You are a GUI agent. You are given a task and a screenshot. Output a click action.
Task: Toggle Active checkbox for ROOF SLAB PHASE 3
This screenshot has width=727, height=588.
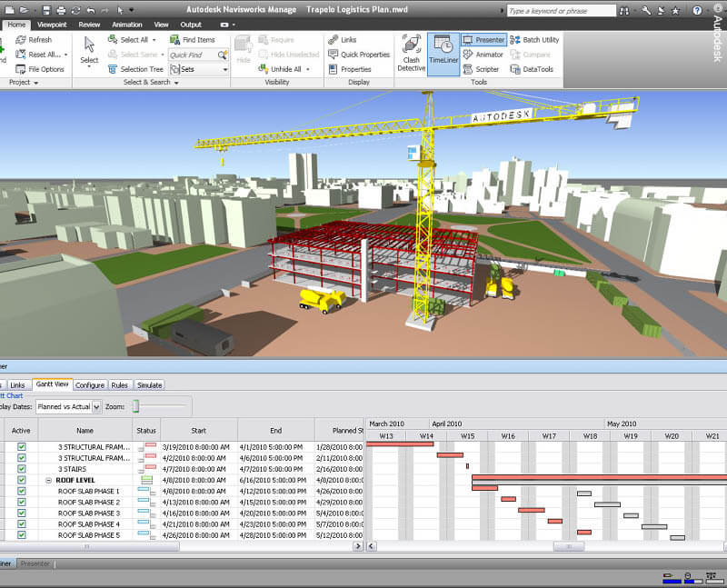[21, 513]
